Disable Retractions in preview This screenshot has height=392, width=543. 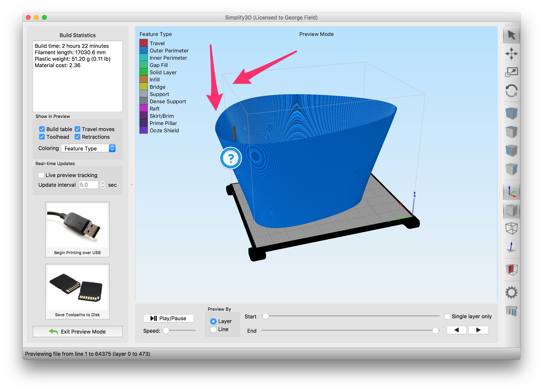[77, 137]
